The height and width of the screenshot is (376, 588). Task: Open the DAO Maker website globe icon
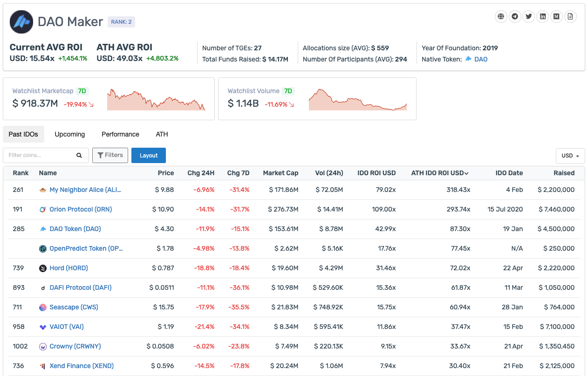click(x=501, y=17)
